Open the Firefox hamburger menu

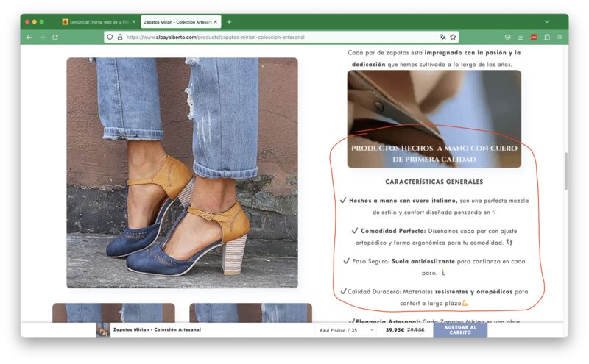pyautogui.click(x=560, y=37)
